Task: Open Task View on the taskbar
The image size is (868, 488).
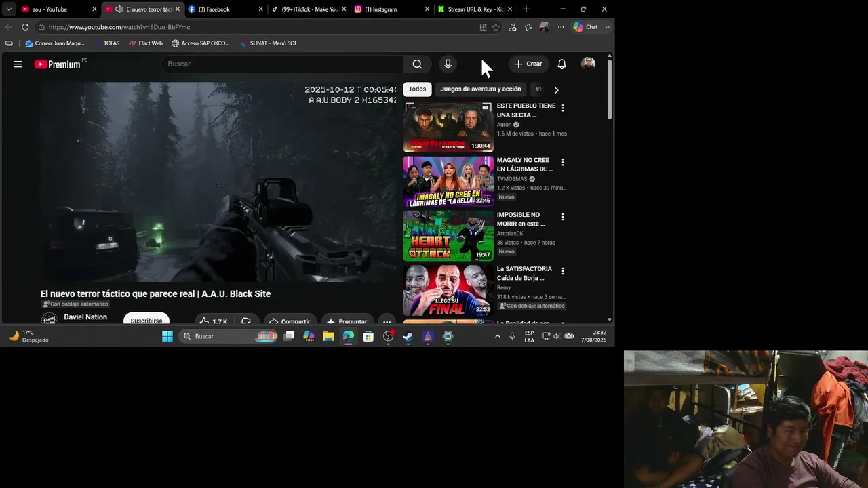Action: [289, 336]
